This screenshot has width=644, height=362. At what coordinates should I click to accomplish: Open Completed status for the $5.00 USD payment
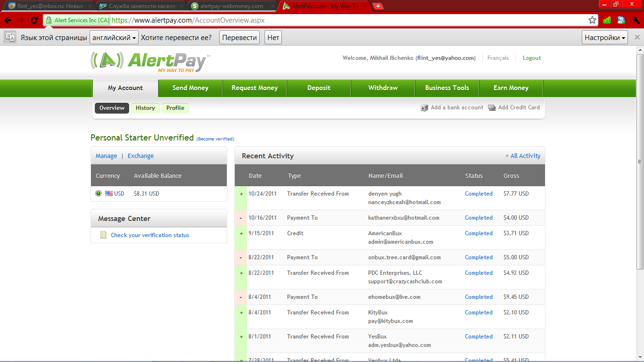tap(479, 257)
